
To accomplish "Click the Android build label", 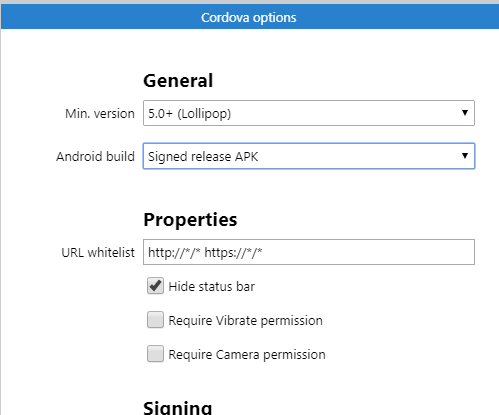I will tap(95, 156).
